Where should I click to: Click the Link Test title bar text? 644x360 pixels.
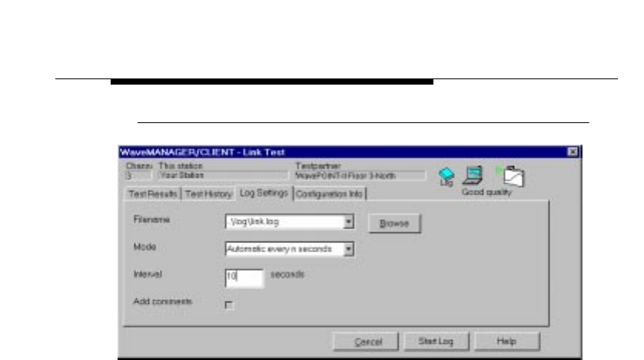[202, 152]
